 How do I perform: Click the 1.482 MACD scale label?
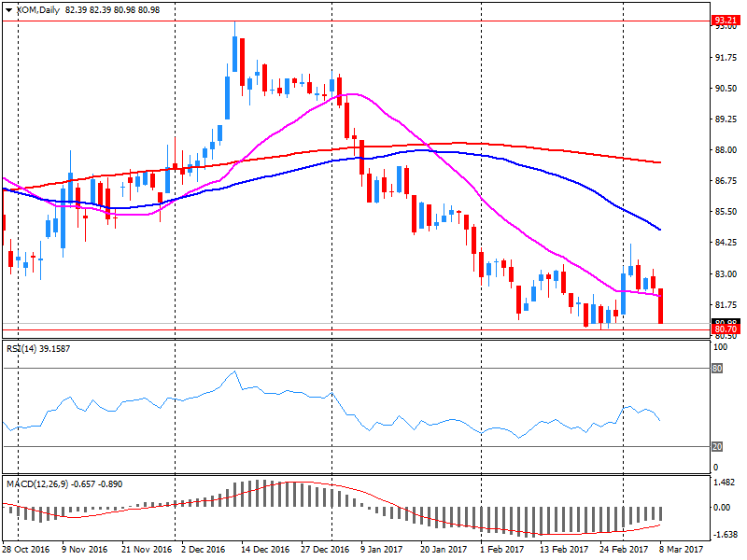coord(725,483)
